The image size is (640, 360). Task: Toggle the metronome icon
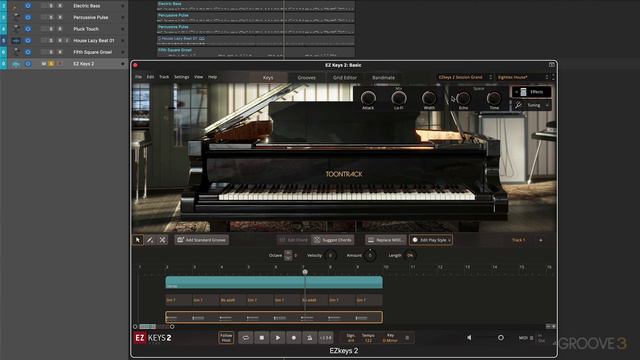click(309, 338)
